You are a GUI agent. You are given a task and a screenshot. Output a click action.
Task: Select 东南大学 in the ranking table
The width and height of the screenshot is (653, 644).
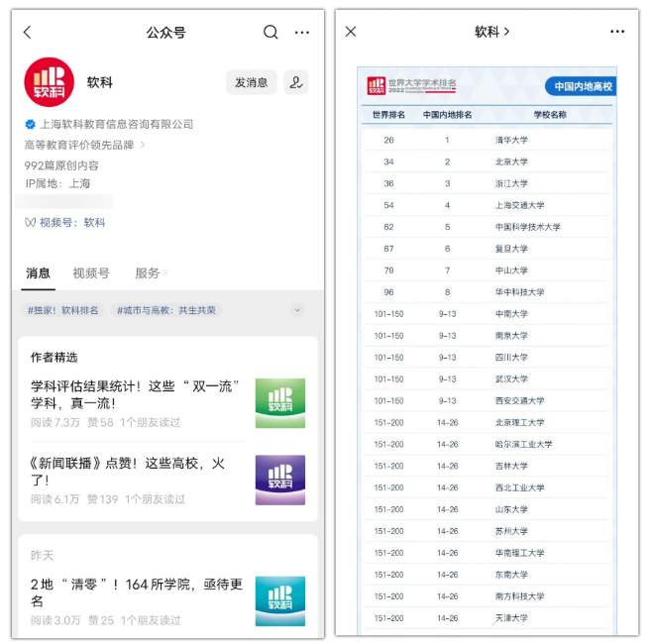point(511,575)
